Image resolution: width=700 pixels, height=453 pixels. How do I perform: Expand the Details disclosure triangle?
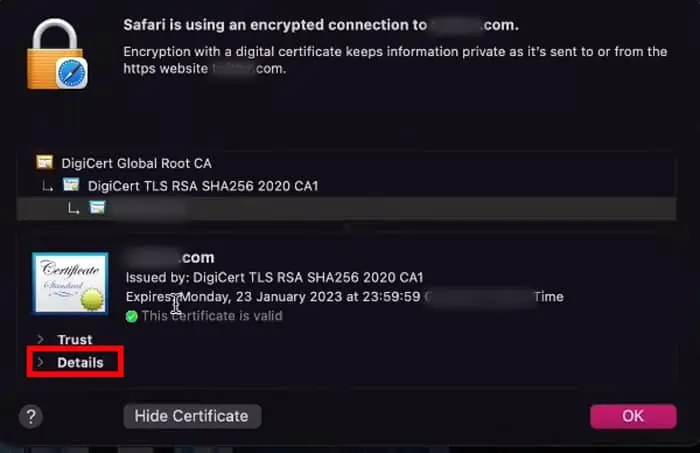click(41, 362)
